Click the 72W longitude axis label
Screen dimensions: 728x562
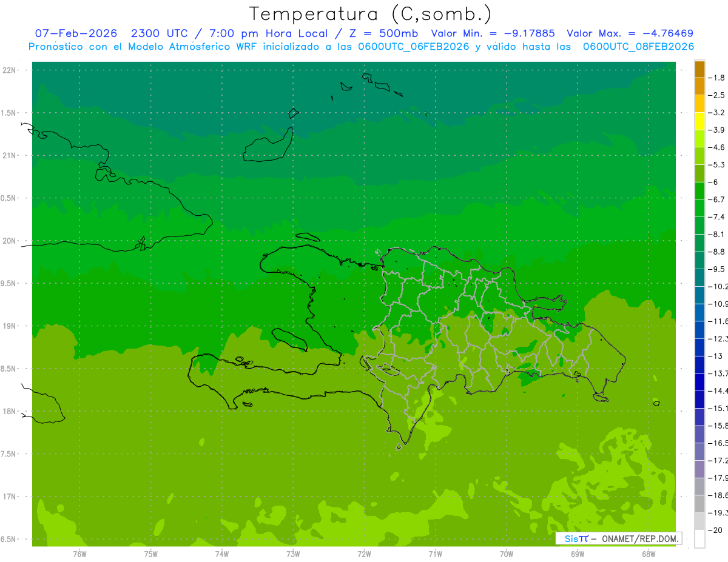click(364, 554)
